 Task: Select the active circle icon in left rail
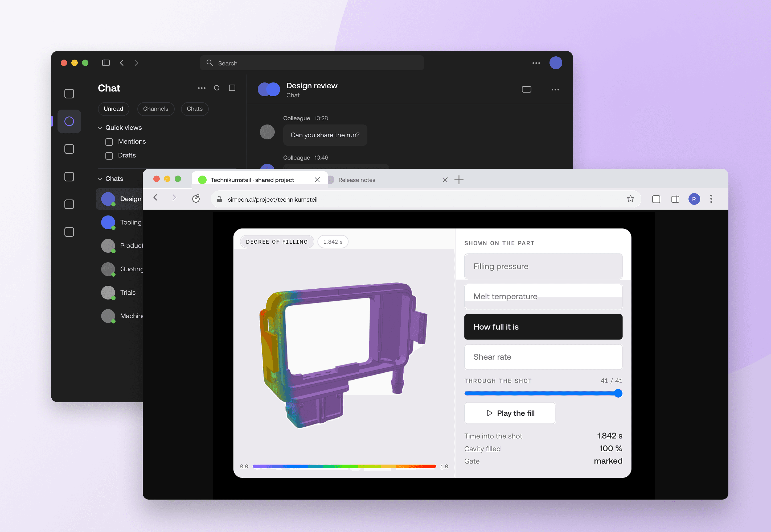[69, 121]
